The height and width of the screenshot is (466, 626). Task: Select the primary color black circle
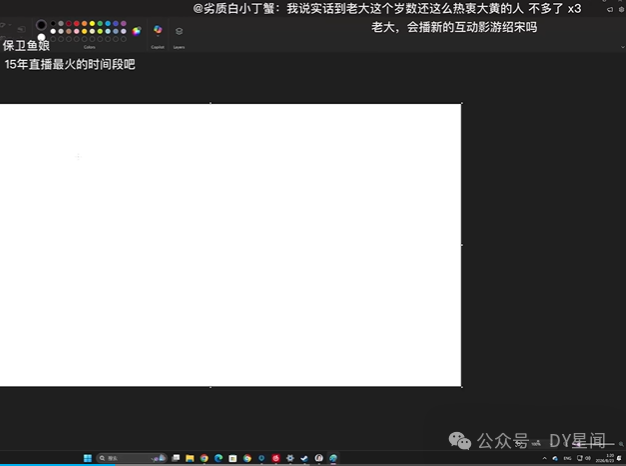pos(41,25)
